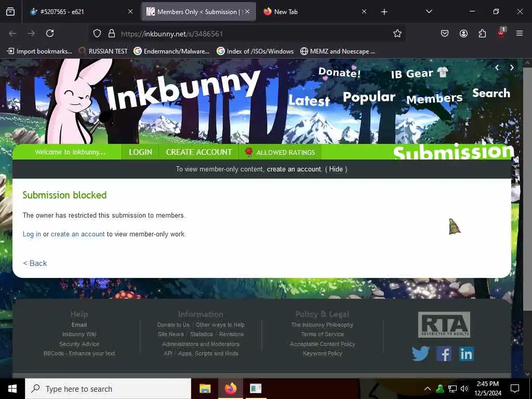The image size is (532, 399).
Task: Open the RUSSIAN TEST bookmark
Action: click(x=103, y=51)
